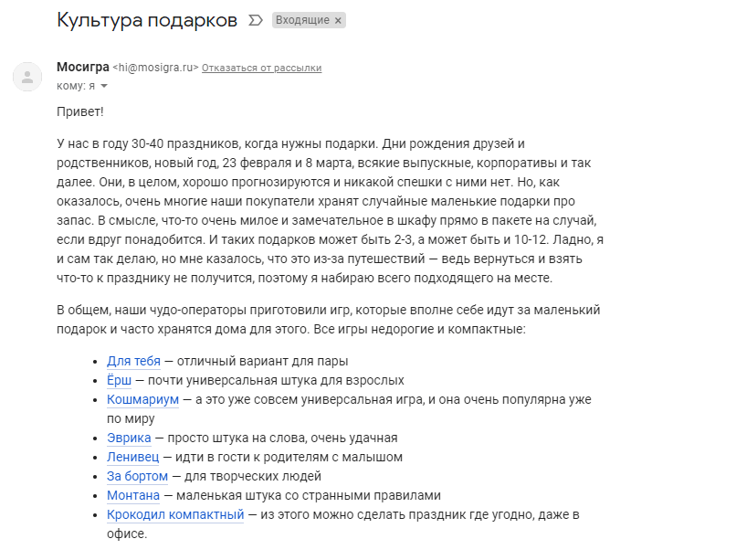Screen dimensions: 736x560
Task: Click the sender address hi@mosigra.ru
Action: (x=155, y=68)
